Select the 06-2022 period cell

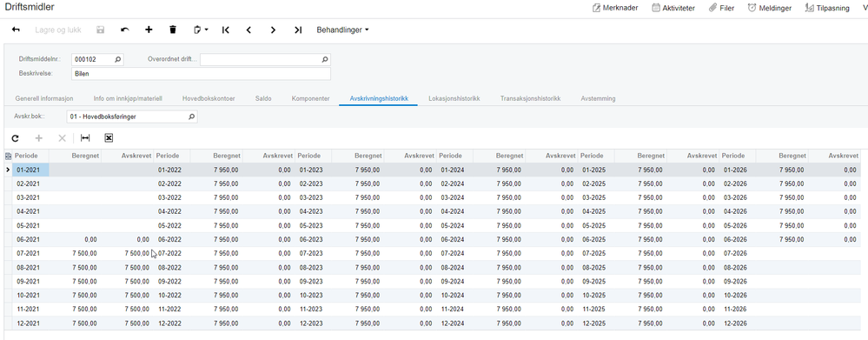[x=172, y=240]
